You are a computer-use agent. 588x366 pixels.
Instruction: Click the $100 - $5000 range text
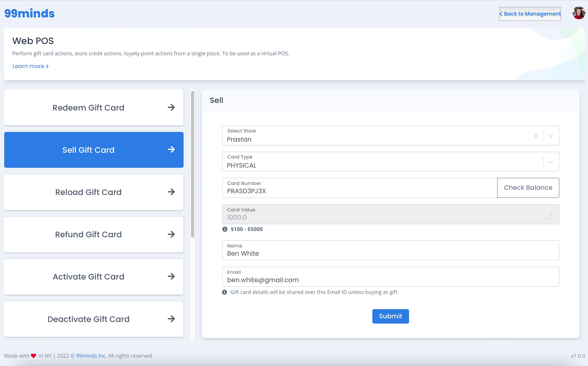tap(247, 229)
